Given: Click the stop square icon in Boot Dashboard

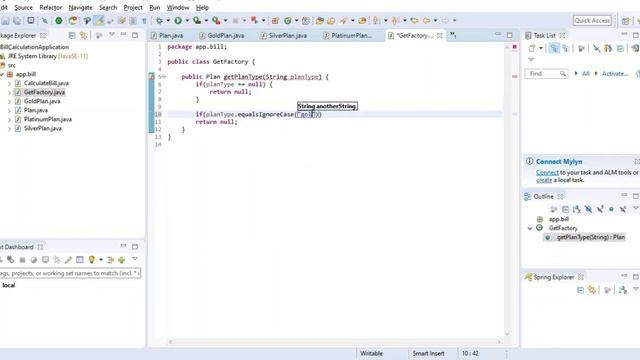Looking at the screenshot, I should [22, 260].
